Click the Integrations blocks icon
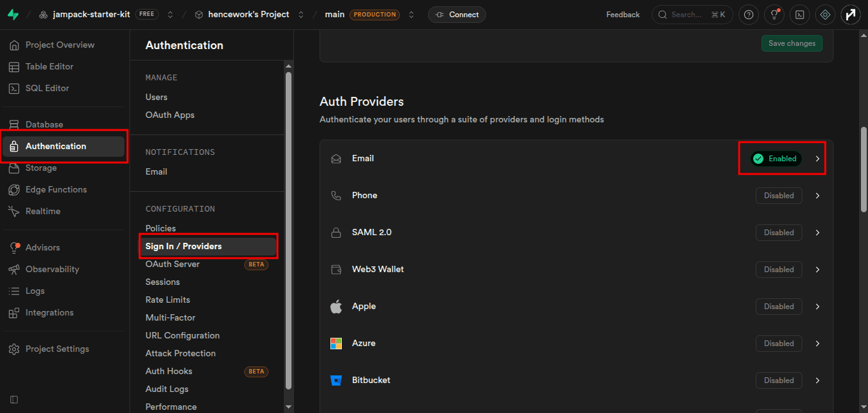The image size is (868, 413). coord(14,313)
